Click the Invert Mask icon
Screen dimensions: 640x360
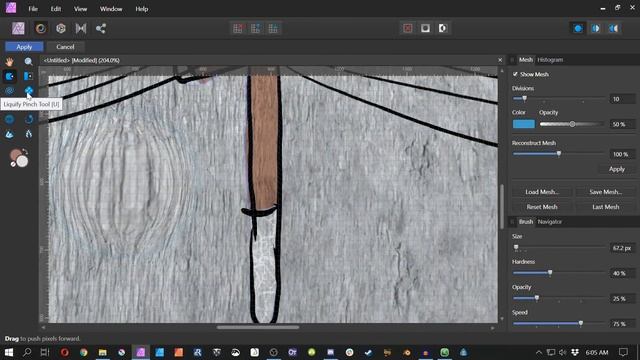click(x=443, y=28)
